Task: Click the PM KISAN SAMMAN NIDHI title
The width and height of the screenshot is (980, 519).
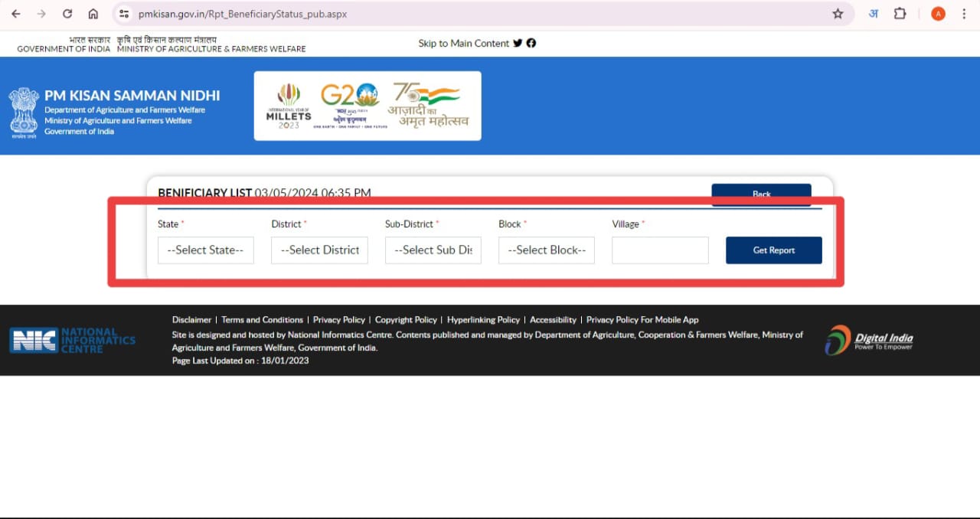Action: point(132,96)
